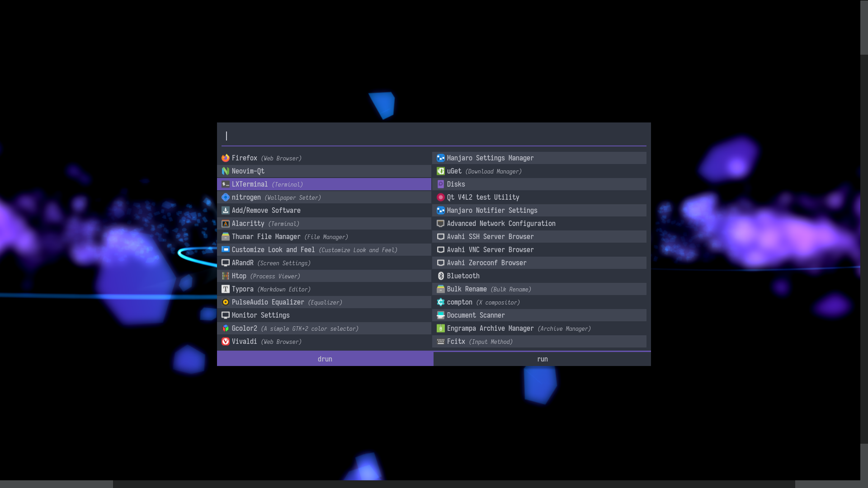Click the Gcolor2 color cube icon

coord(225,328)
